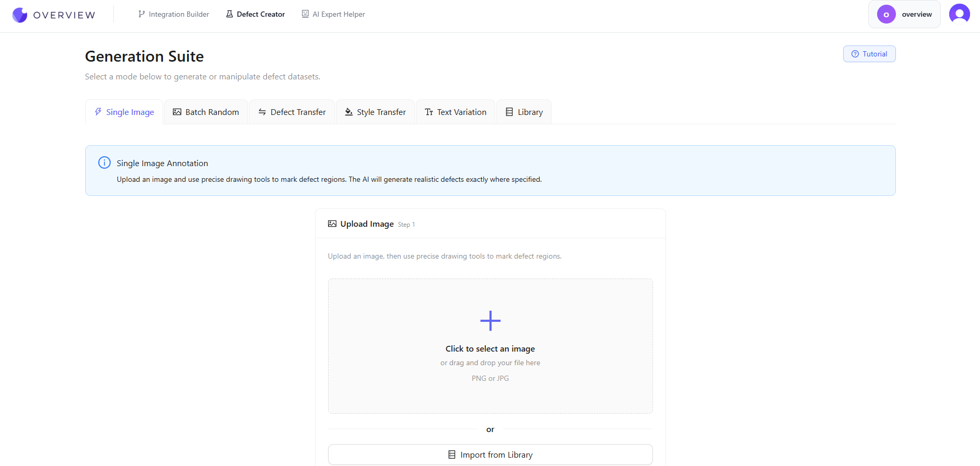
Task: Click the plus icon to upload image
Action: pos(490,321)
